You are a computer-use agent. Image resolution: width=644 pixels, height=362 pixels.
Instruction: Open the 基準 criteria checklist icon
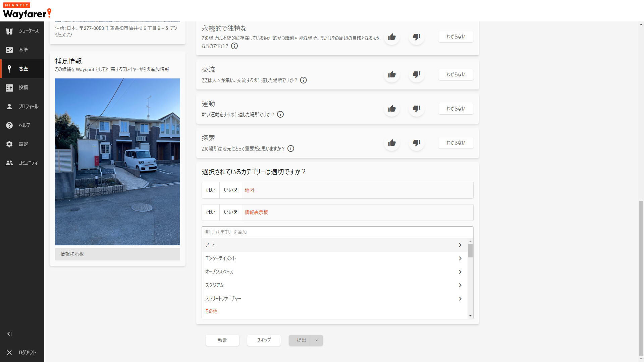coord(9,50)
